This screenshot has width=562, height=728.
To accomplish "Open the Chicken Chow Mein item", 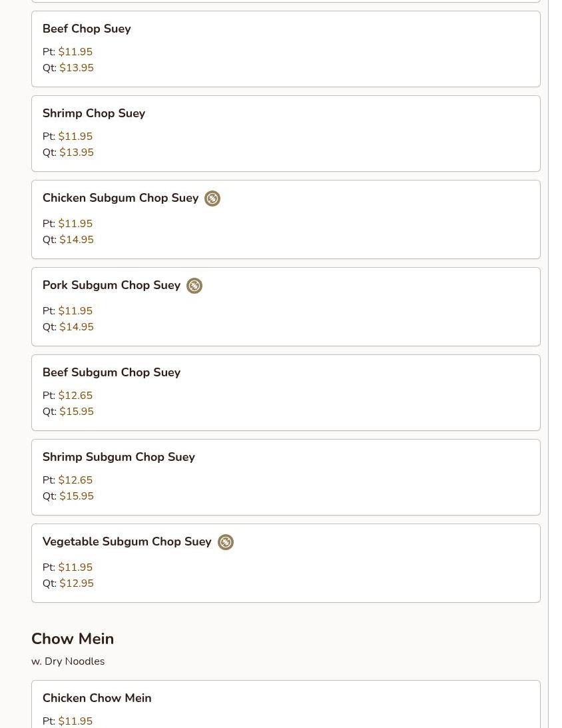I will [97, 698].
